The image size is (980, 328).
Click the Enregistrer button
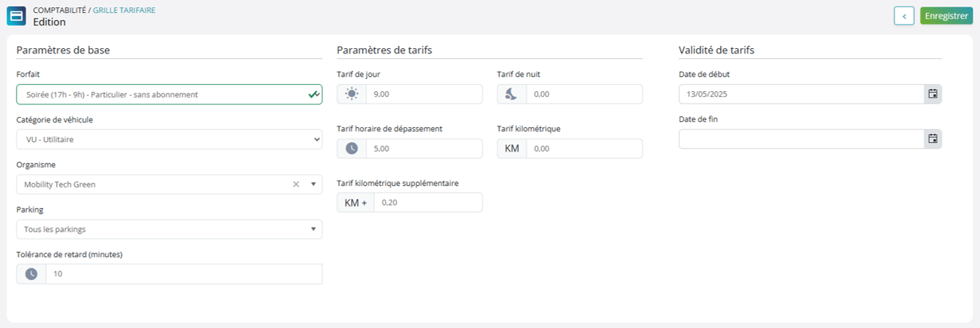pos(946,16)
